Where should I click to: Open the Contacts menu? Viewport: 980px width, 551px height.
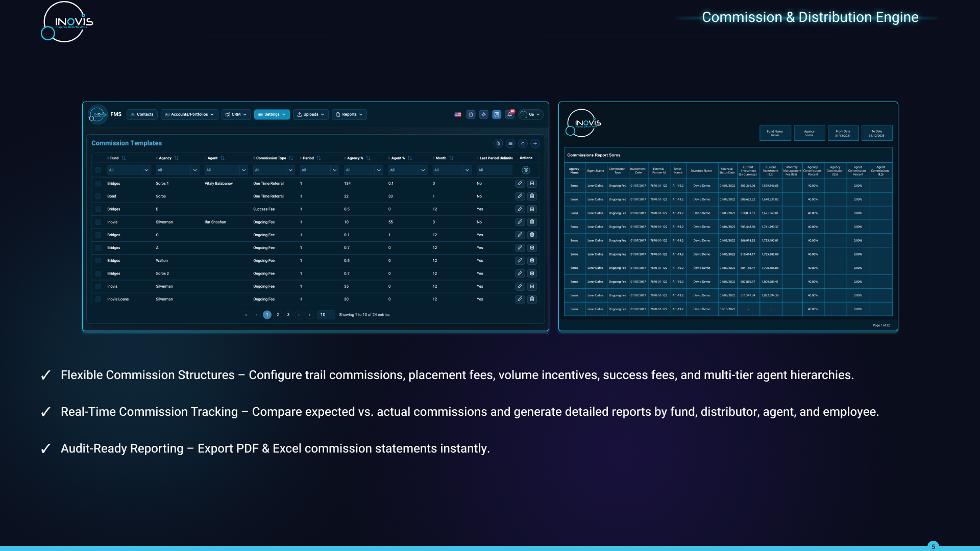pyautogui.click(x=142, y=114)
